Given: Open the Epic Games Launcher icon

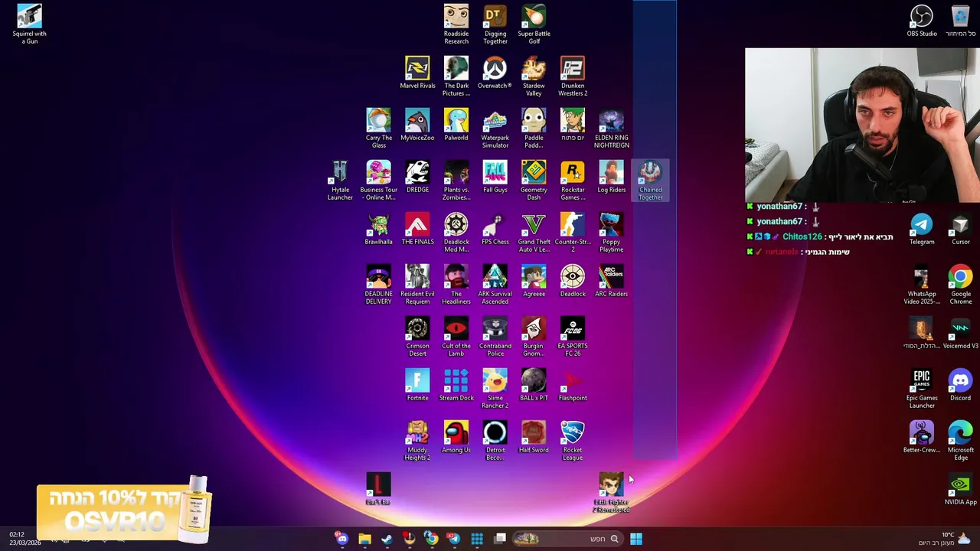Looking at the screenshot, I should 922,389.
